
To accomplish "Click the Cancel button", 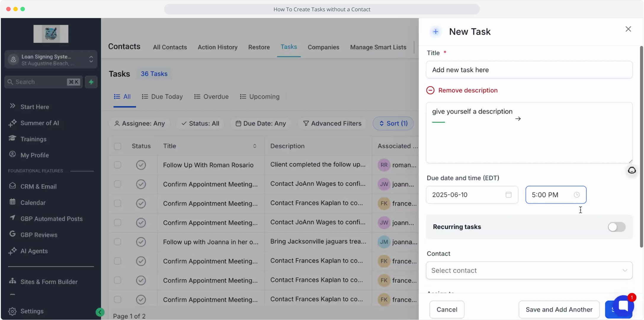I will pos(447,310).
